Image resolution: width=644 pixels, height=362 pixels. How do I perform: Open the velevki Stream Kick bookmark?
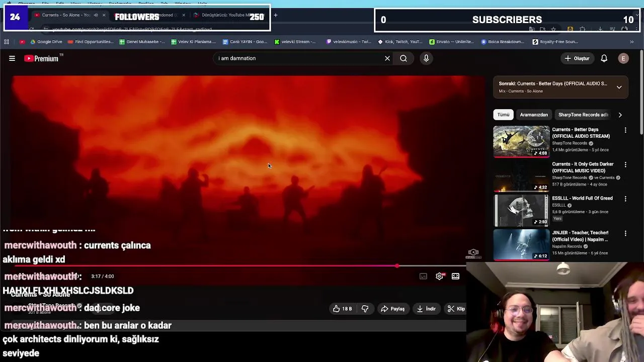point(295,42)
